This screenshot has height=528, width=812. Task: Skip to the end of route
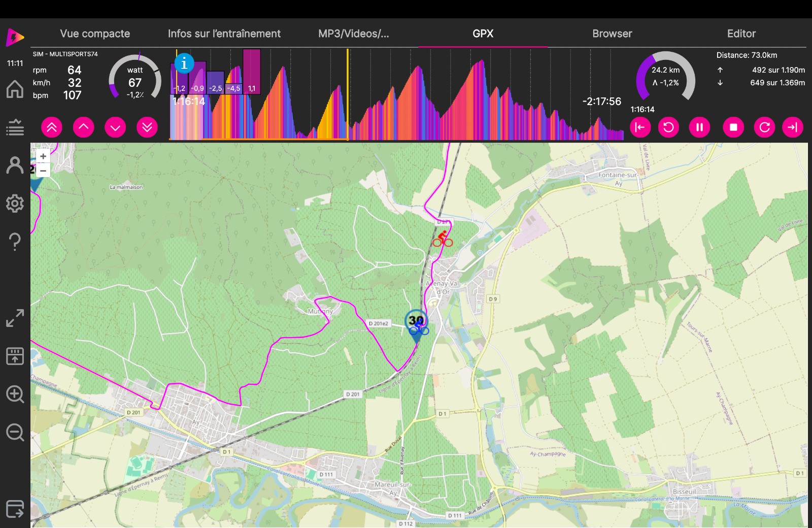coord(792,127)
